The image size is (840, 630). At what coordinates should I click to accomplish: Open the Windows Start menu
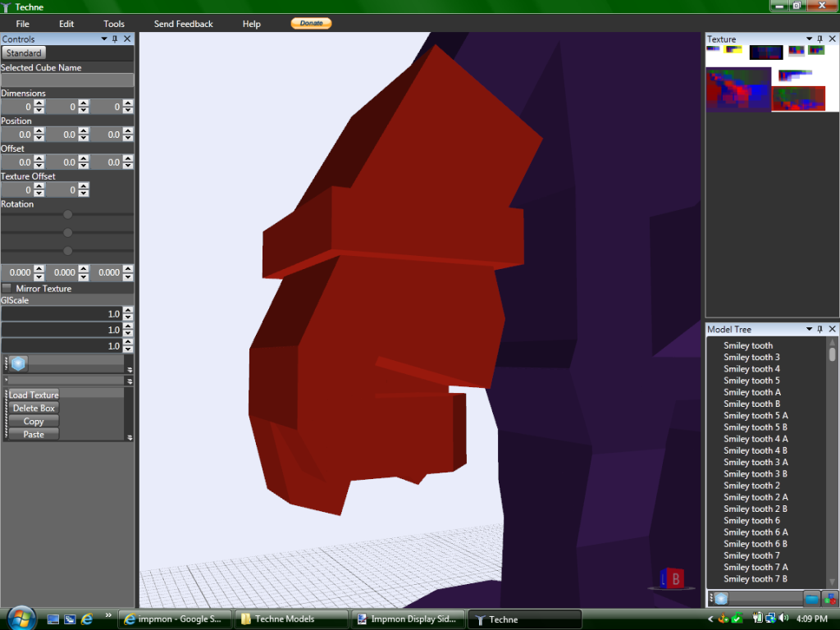[x=21, y=619]
